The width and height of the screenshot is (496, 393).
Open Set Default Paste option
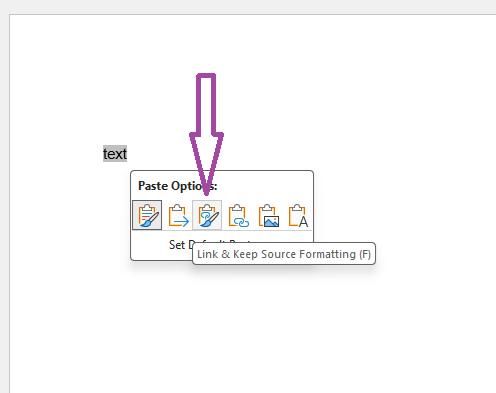[x=180, y=245]
